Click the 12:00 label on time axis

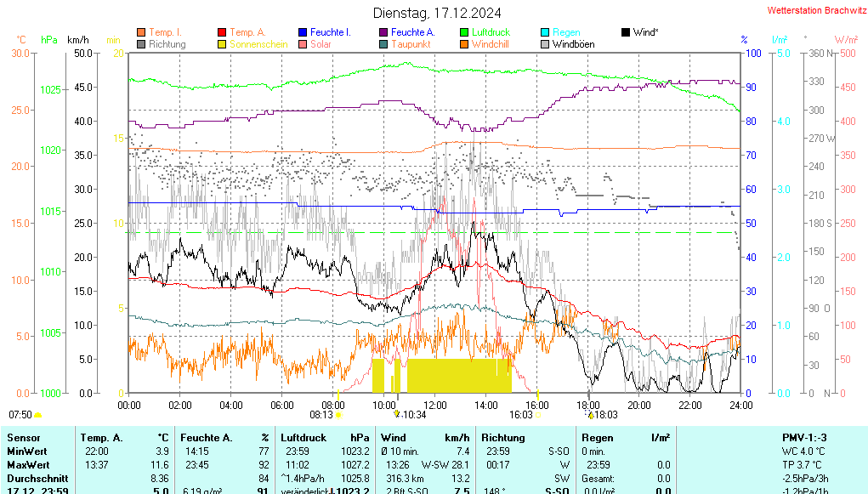(435, 405)
